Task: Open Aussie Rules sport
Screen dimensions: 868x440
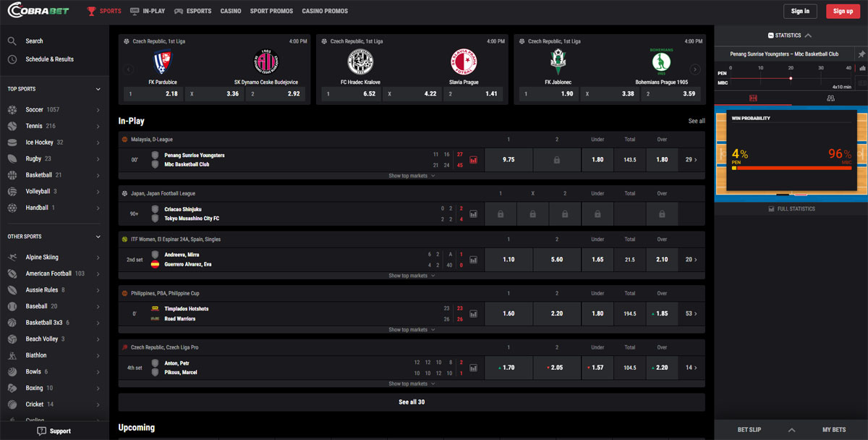Action: point(42,290)
